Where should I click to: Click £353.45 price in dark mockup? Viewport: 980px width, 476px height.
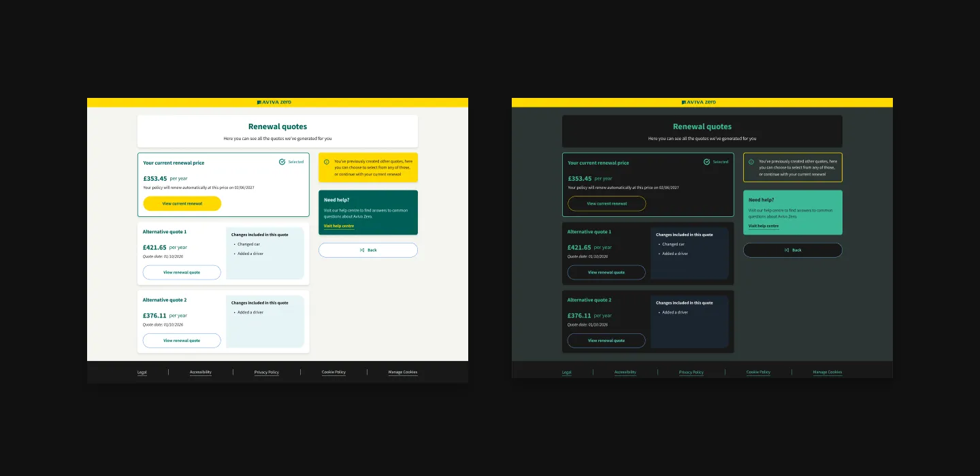point(580,179)
